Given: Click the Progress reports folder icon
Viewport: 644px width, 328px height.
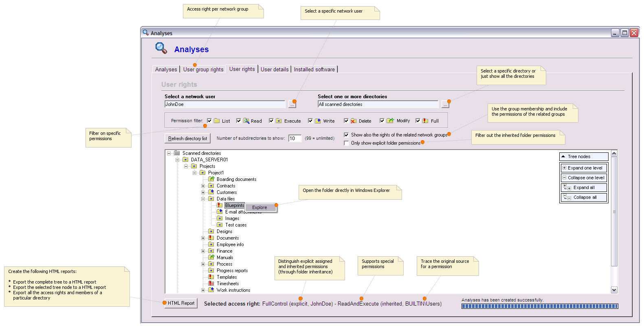Looking at the screenshot, I should click(x=211, y=271).
